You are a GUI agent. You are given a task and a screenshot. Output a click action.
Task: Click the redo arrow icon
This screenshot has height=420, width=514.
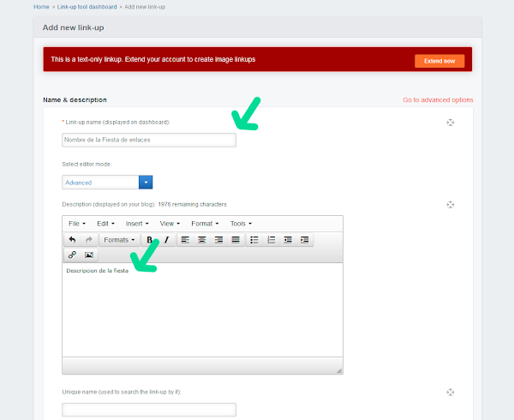click(x=89, y=240)
